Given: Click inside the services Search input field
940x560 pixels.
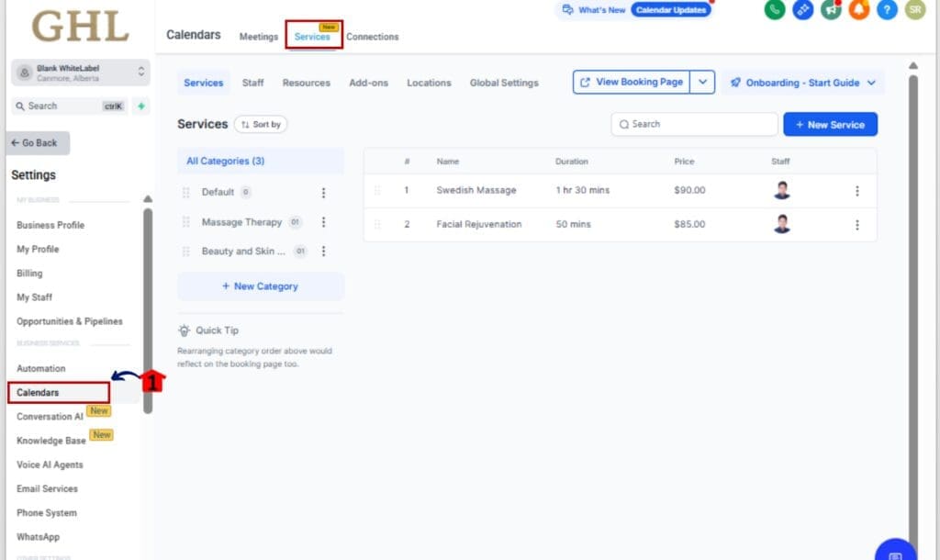Looking at the screenshot, I should click(694, 124).
